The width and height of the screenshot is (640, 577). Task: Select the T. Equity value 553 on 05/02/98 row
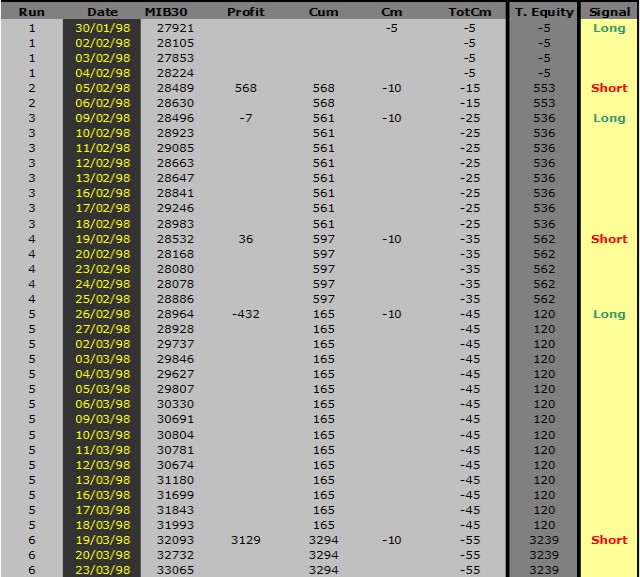544,88
